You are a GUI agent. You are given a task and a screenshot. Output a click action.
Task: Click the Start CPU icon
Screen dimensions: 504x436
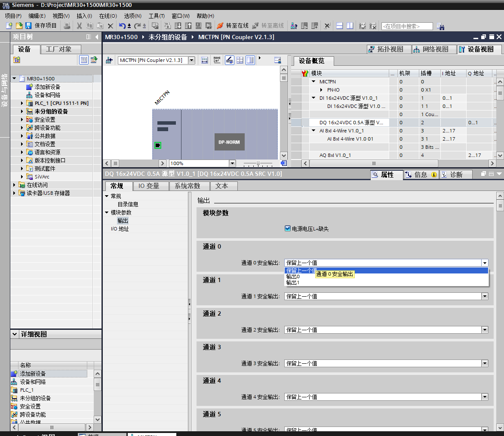pos(304,26)
